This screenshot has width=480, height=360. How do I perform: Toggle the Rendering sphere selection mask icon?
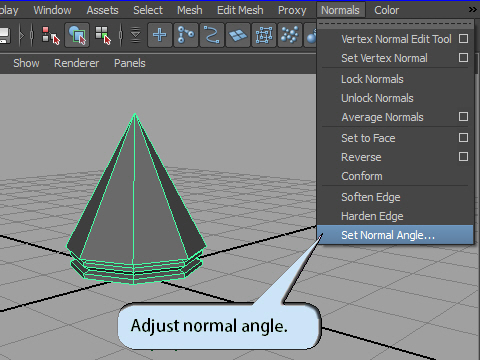click(311, 35)
